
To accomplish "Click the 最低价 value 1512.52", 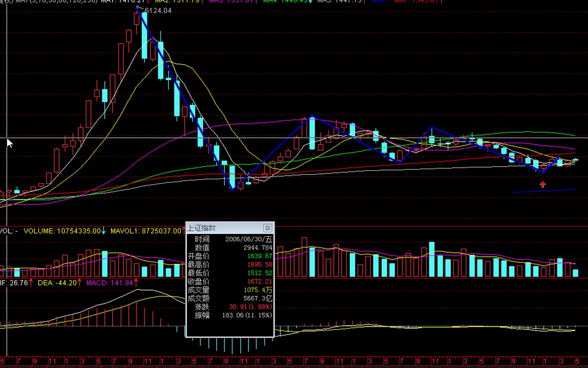I will click(x=260, y=273).
